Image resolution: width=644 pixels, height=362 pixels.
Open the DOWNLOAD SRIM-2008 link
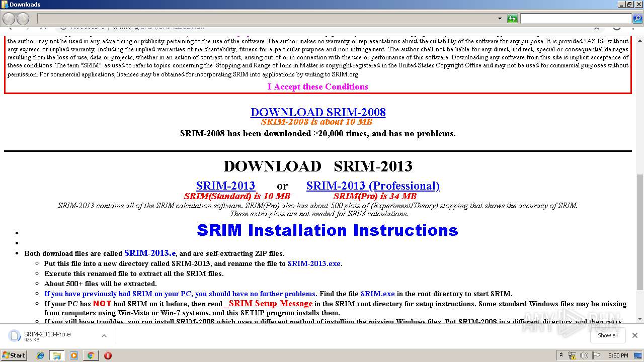[318, 112]
